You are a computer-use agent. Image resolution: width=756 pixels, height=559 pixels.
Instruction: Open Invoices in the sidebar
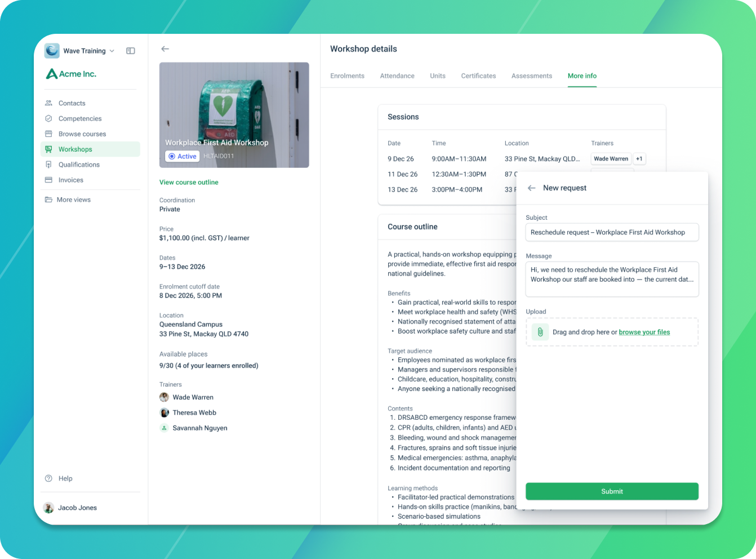90,180
